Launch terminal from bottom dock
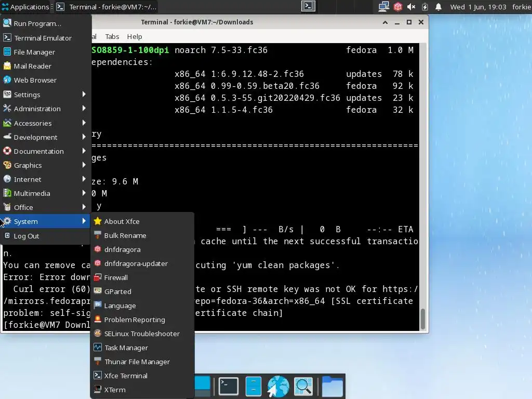532x399 pixels. coord(229,386)
